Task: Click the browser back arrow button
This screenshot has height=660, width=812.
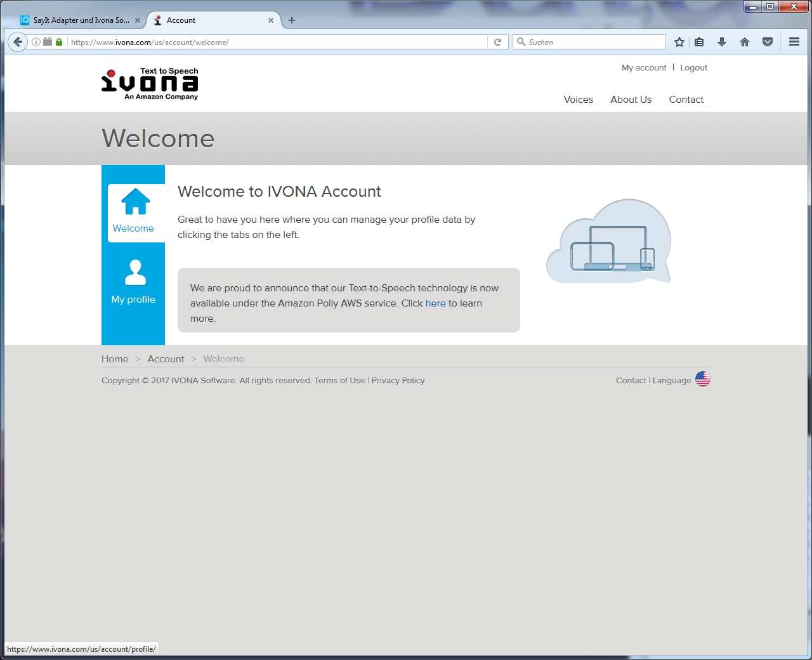Action: 18,42
